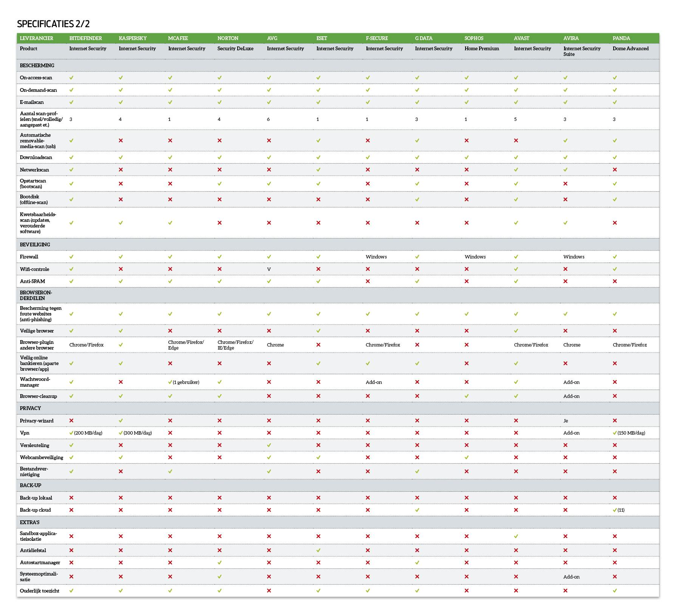
Task: Select Sophos's Webcambeveiliging check mark
Action: click(467, 457)
